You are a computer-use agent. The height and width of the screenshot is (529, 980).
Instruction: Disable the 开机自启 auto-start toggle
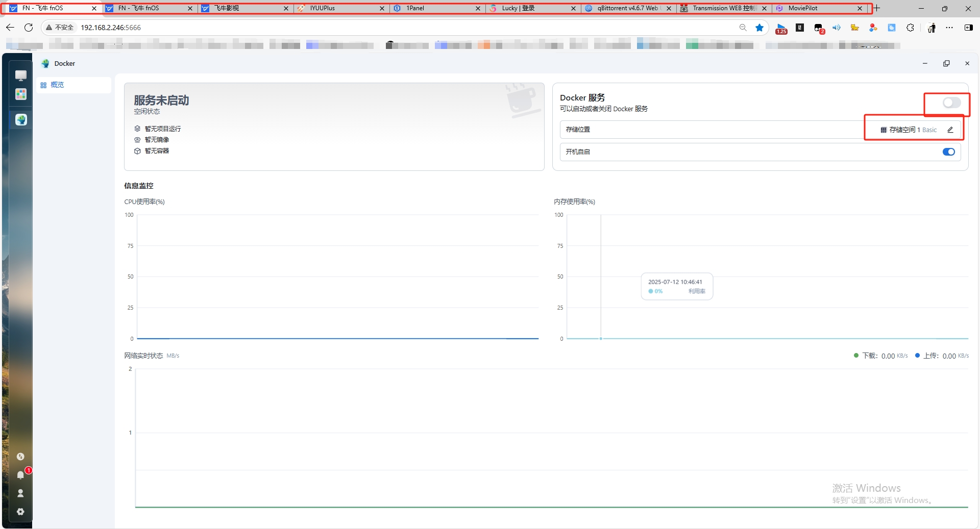click(x=948, y=152)
